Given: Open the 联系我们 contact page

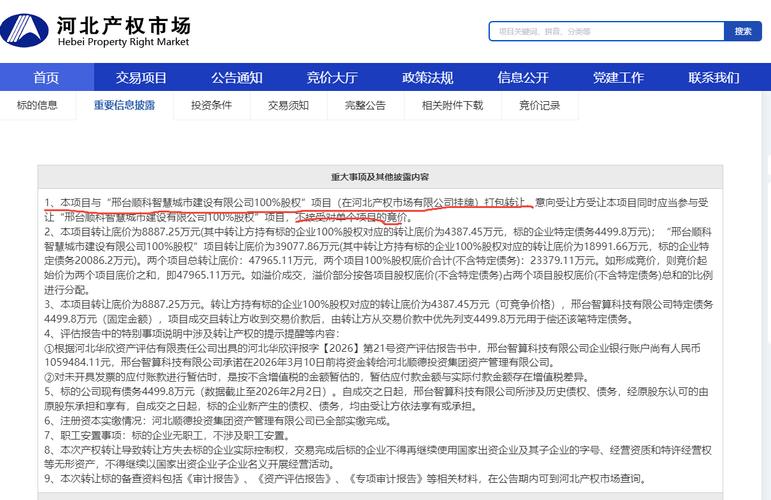Looking at the screenshot, I should [x=713, y=78].
